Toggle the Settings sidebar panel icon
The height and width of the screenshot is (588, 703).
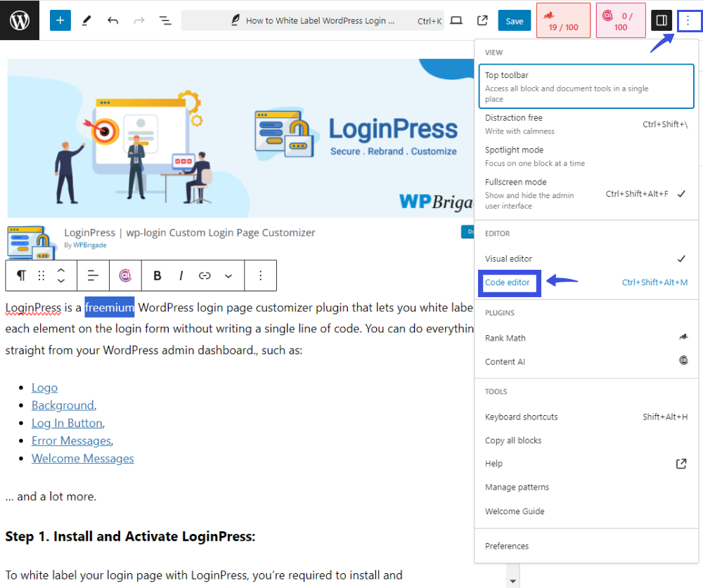point(662,20)
